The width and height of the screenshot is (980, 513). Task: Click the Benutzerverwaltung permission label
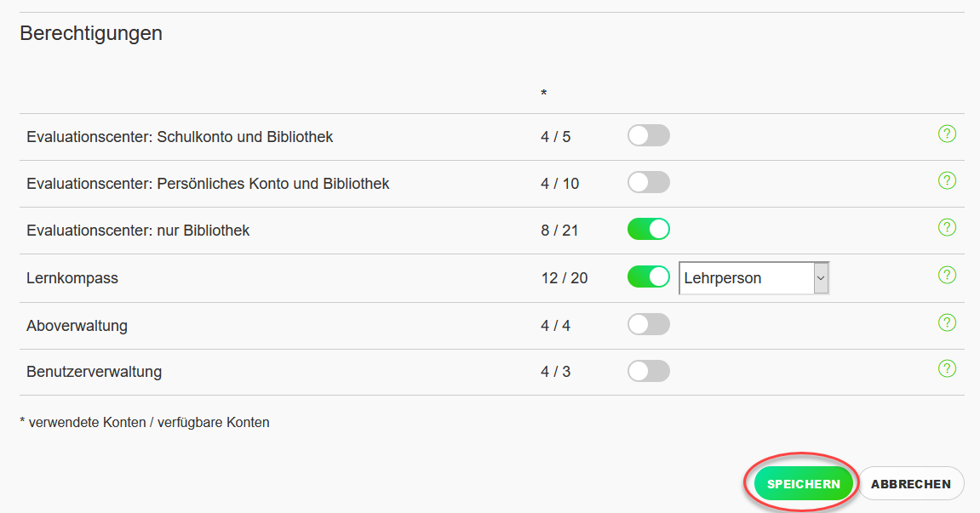pyautogui.click(x=94, y=372)
